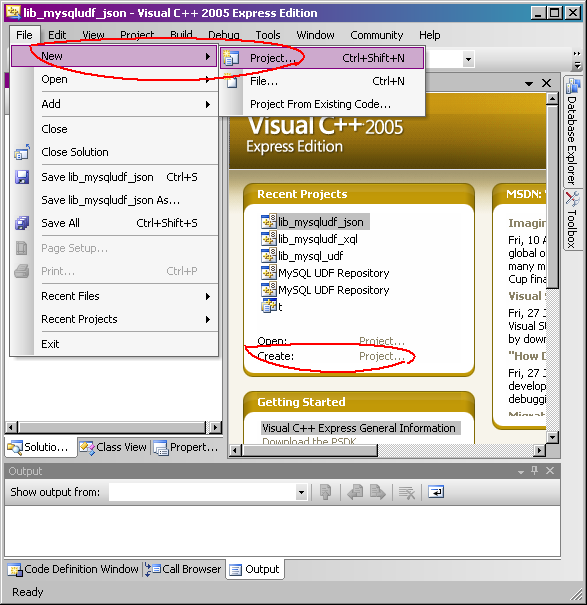Choose New Project menu entry
The width and height of the screenshot is (587, 605).
point(322,58)
